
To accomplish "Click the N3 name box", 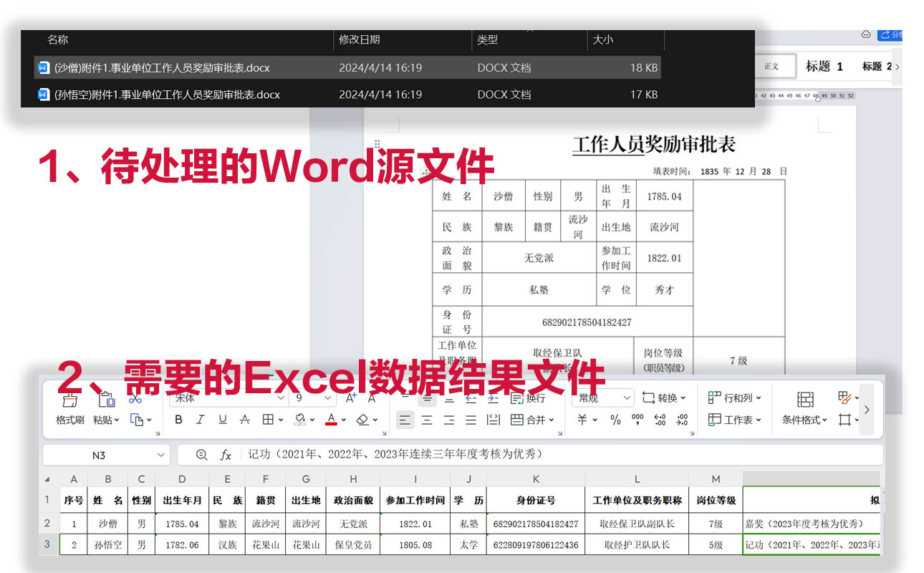I will pyautogui.click(x=105, y=455).
